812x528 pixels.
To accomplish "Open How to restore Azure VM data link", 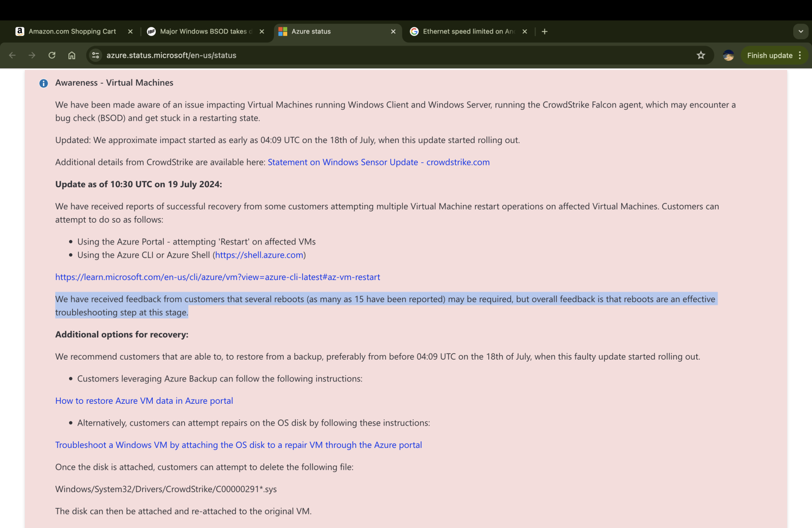I will click(144, 401).
